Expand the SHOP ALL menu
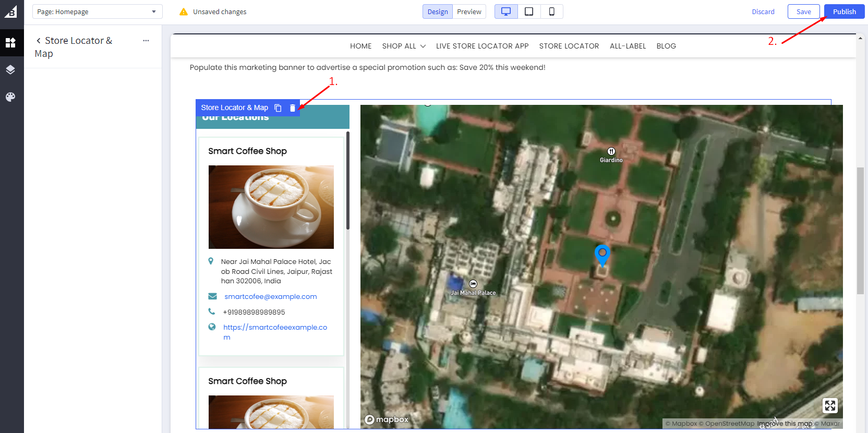Image resolution: width=868 pixels, height=433 pixels. point(404,46)
